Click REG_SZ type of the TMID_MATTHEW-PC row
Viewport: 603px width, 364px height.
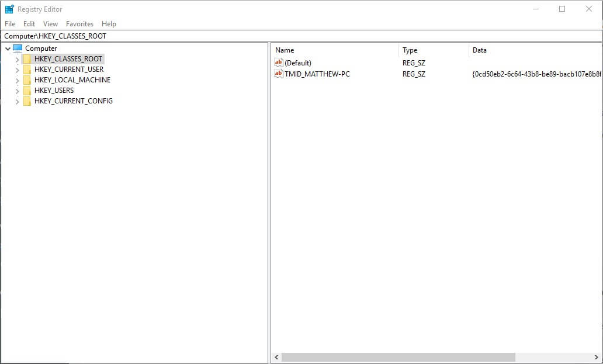tap(414, 74)
